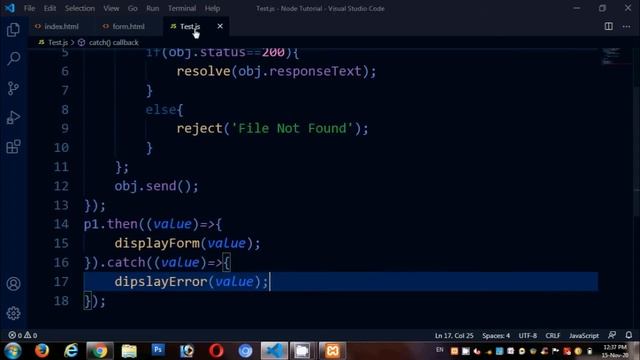The width and height of the screenshot is (640, 360).
Task: Open the Accounts icon in activity bar
Action: (13, 284)
